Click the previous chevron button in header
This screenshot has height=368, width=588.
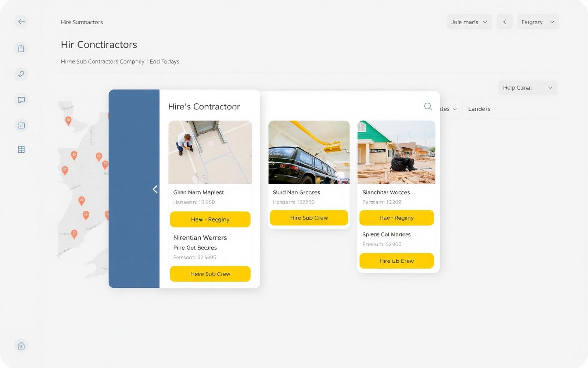[x=505, y=22]
